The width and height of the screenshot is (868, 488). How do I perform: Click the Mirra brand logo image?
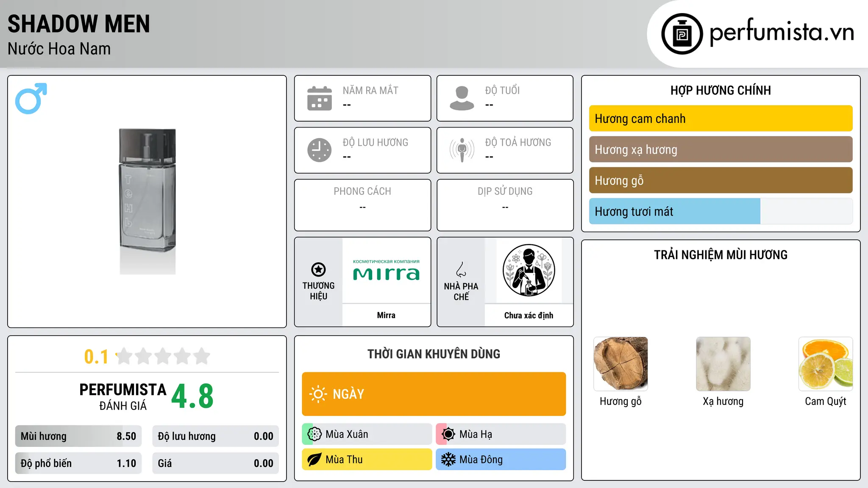click(x=386, y=270)
